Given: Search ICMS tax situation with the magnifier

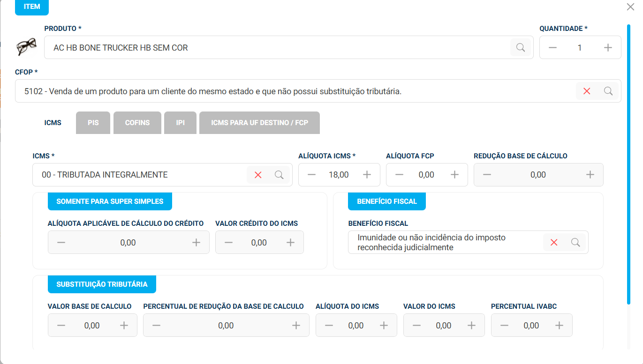Looking at the screenshot, I should point(279,175).
